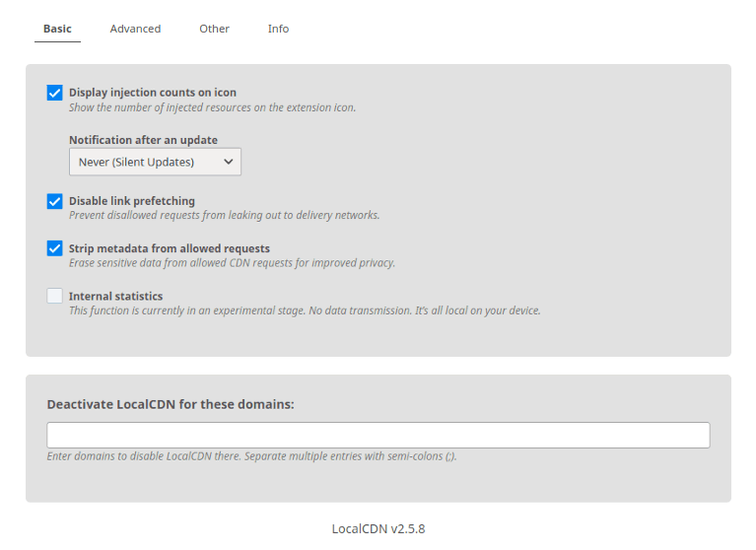Click the Internal statistics label text
This screenshot has width=756, height=550.
pyautogui.click(x=115, y=296)
